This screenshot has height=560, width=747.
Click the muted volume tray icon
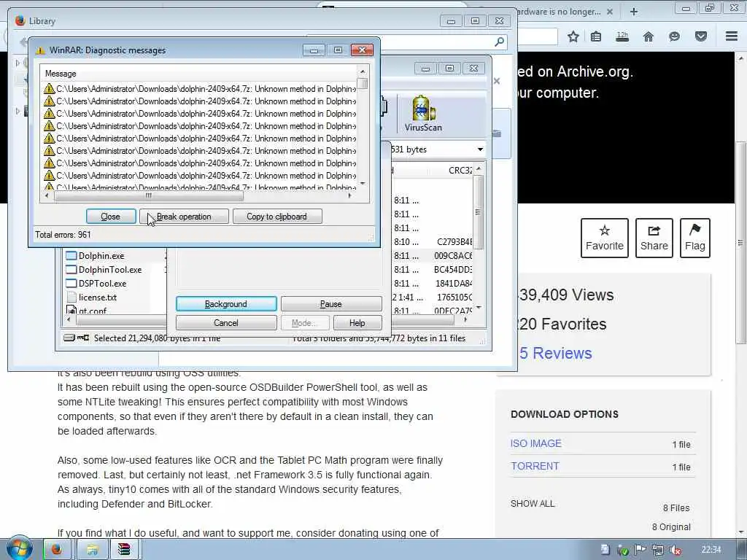point(675,550)
